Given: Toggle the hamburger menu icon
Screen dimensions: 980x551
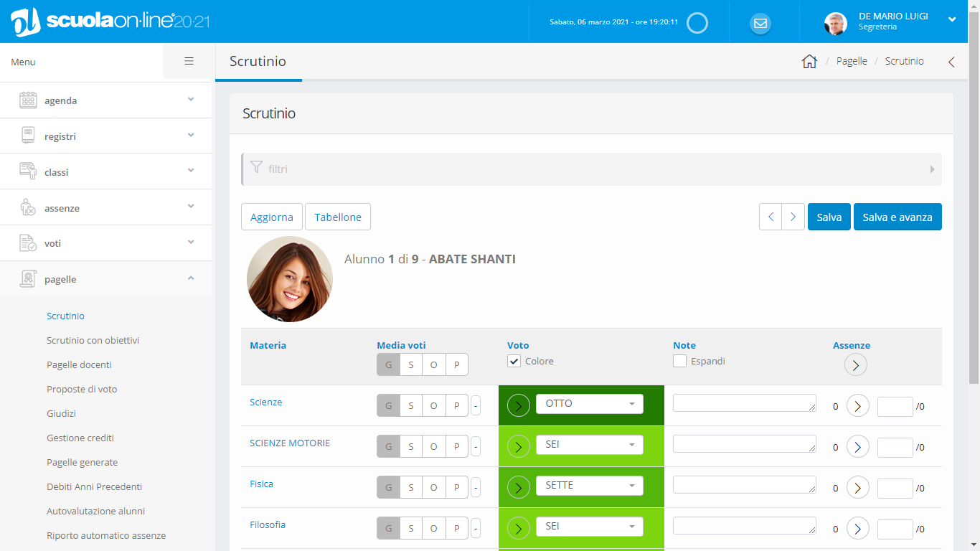Looking at the screenshot, I should 189,62.
